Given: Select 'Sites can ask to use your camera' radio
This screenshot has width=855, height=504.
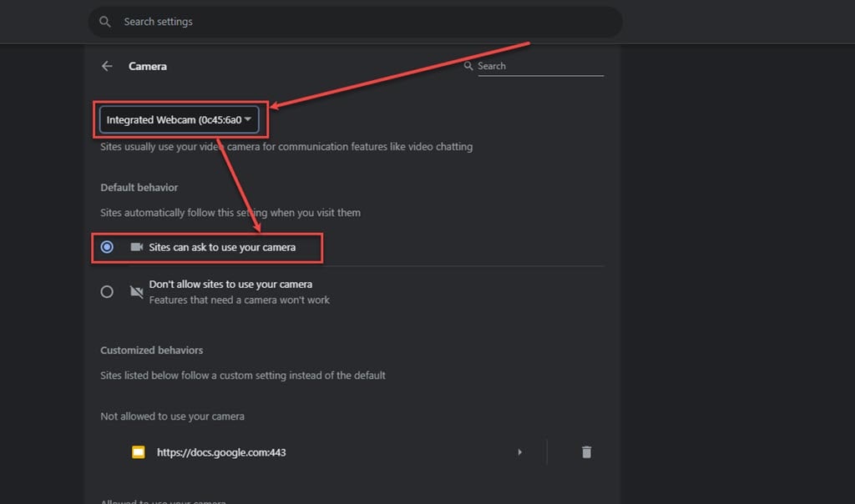Looking at the screenshot, I should [107, 247].
